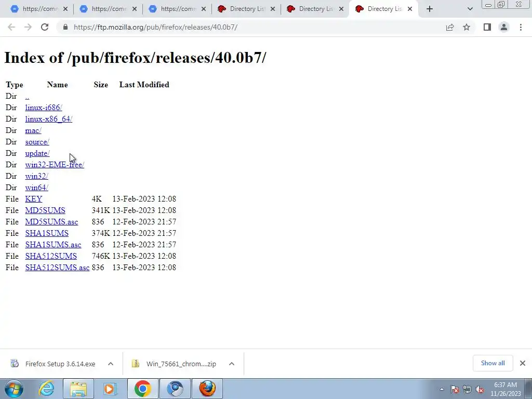Screen dimensions: 532x399
Task: Open the Chrome profile avatar icon
Action: pyautogui.click(x=504, y=27)
